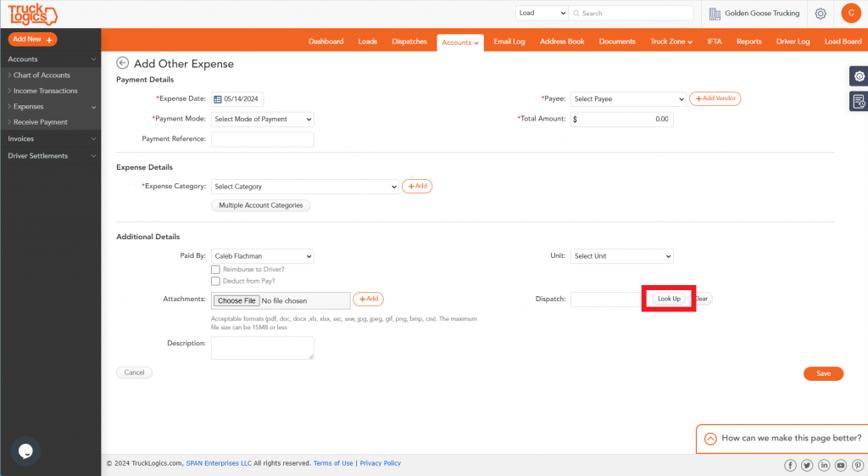Open the Dispatches tab
The width and height of the screenshot is (868, 476).
click(x=409, y=42)
